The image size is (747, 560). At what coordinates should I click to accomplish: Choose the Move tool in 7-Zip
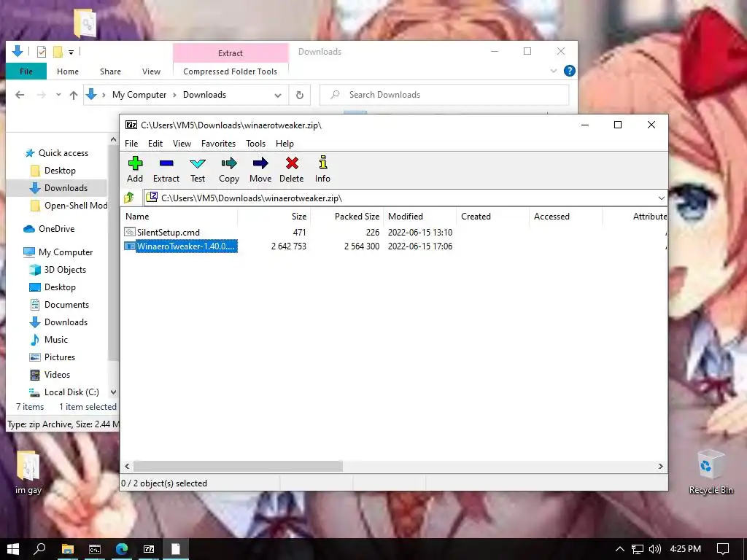[260, 169]
